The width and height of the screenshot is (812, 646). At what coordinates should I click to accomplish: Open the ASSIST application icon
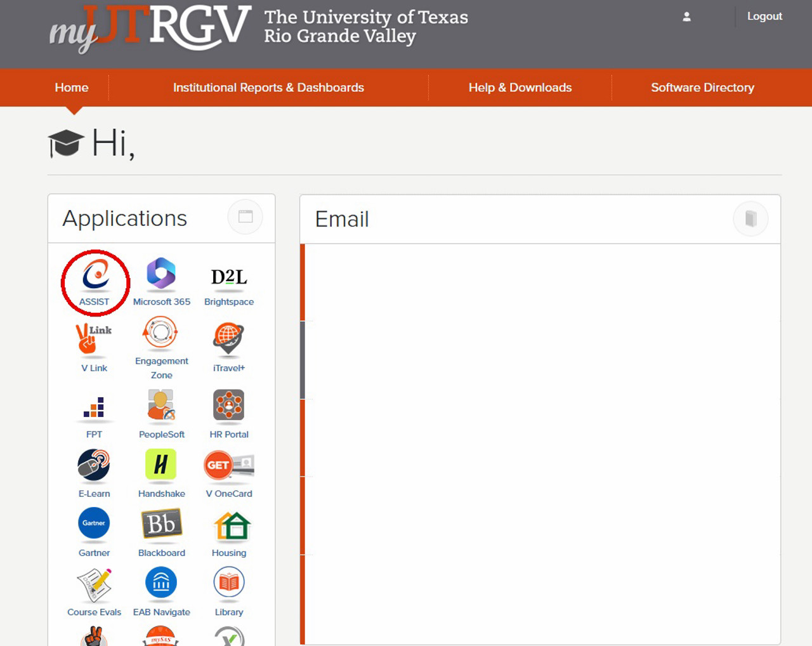point(95,274)
